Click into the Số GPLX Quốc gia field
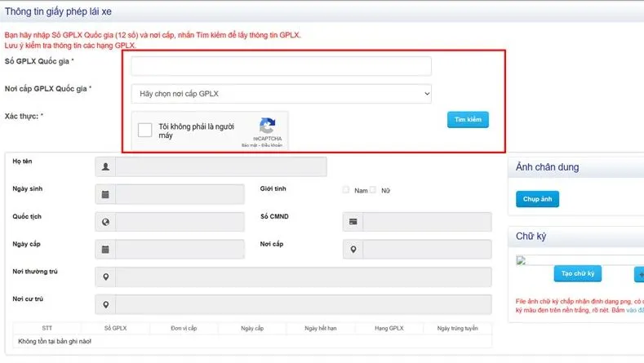Image resolution: width=644 pixels, height=363 pixels. [281, 67]
